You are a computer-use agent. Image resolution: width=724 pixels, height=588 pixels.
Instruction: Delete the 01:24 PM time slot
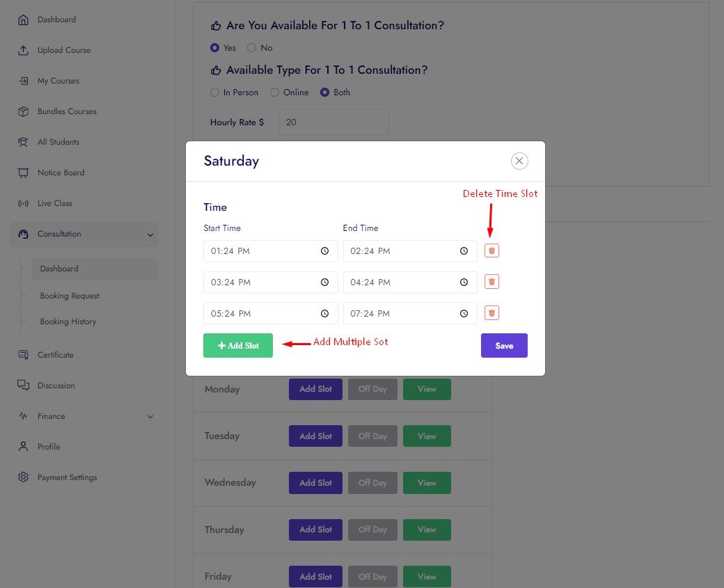pyautogui.click(x=491, y=251)
